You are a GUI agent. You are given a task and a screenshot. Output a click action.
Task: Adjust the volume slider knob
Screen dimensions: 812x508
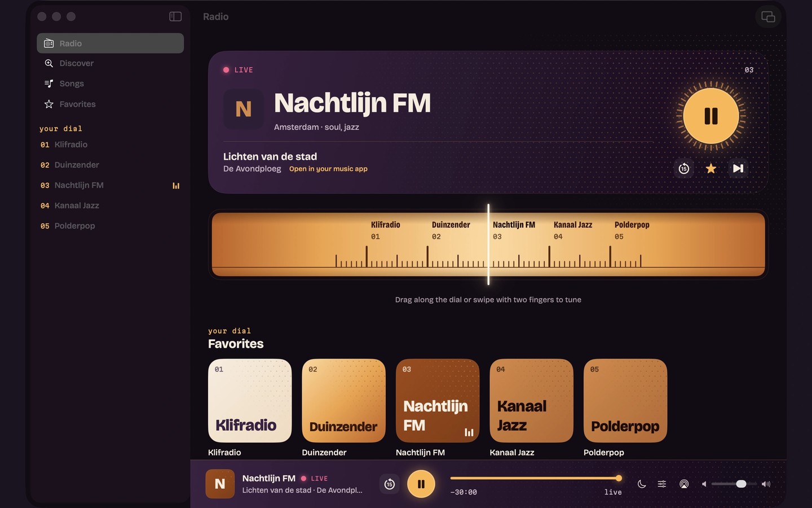(x=742, y=484)
